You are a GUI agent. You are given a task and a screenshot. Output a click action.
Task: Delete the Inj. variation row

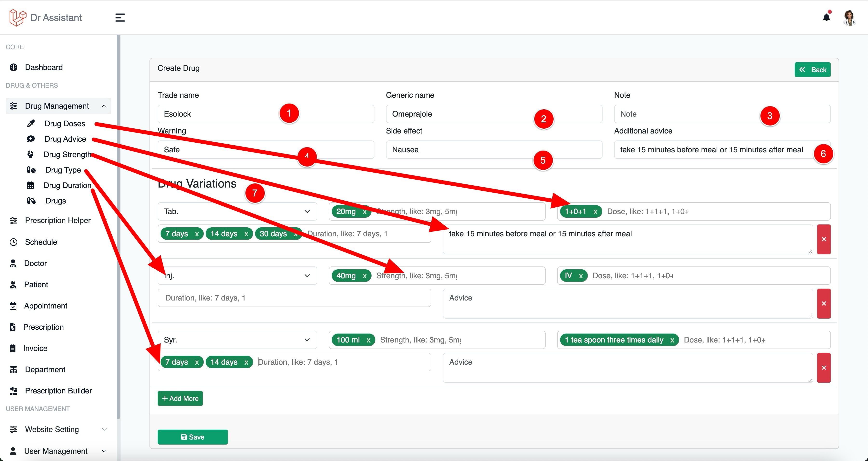824,303
